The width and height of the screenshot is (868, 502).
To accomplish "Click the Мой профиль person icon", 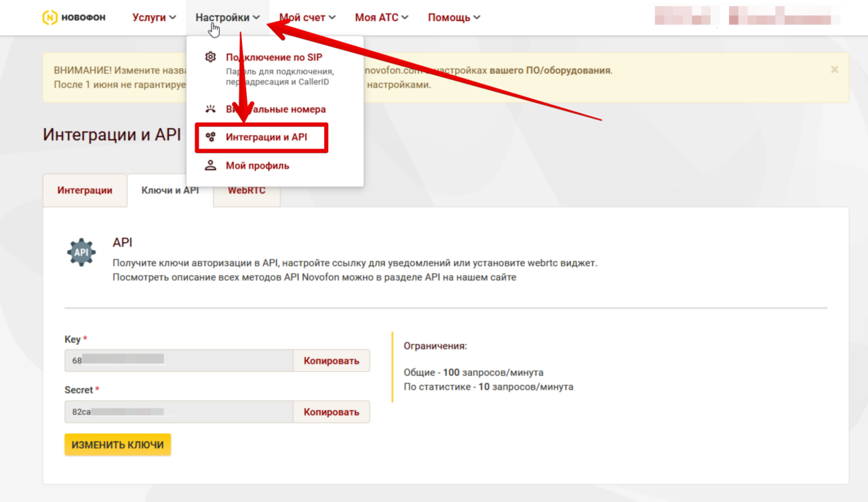I will (210, 166).
